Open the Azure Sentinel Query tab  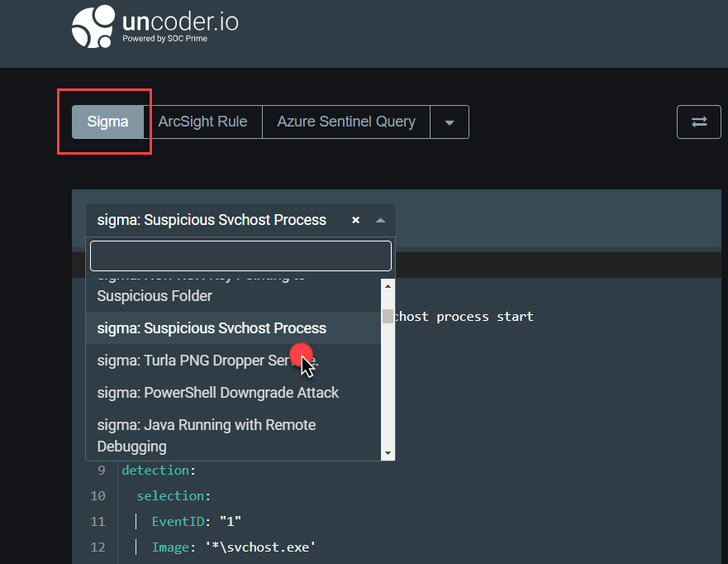(x=346, y=122)
